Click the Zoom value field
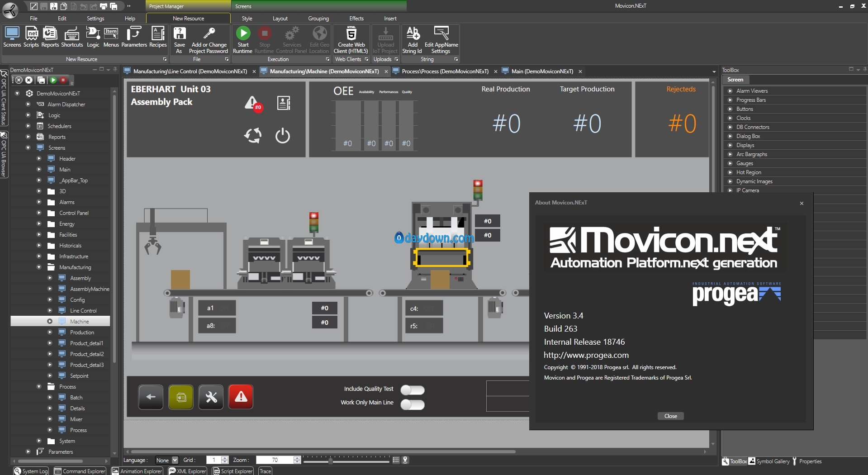This screenshot has width=868, height=475. (x=275, y=460)
